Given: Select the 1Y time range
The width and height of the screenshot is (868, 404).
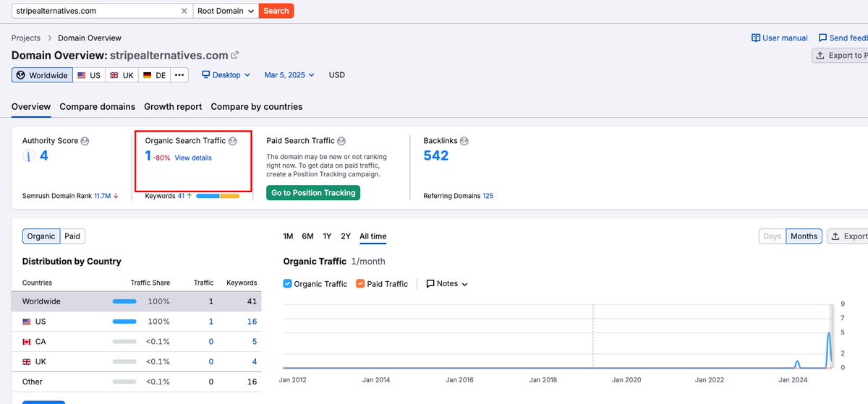Looking at the screenshot, I should click(x=327, y=236).
